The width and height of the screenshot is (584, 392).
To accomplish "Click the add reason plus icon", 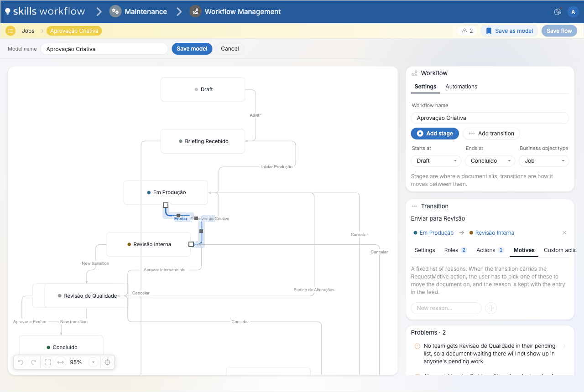I will (x=491, y=308).
